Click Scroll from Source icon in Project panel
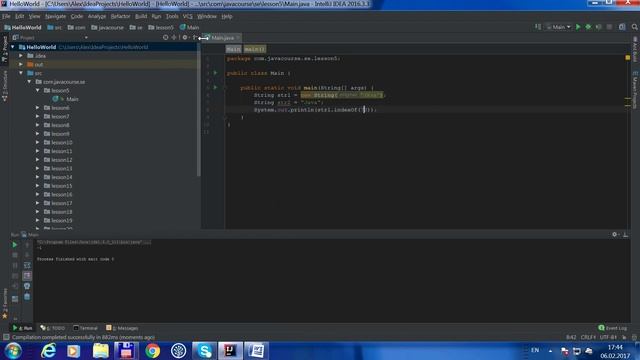 165,38
